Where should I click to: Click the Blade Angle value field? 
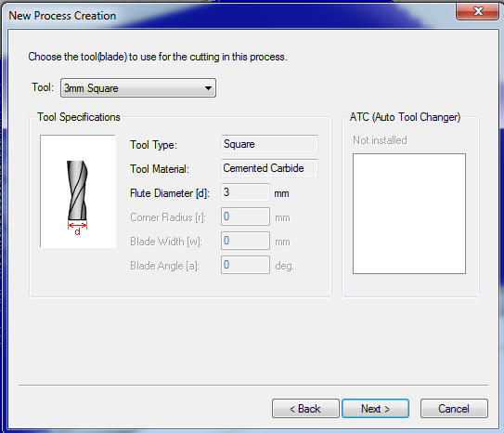tap(245, 265)
